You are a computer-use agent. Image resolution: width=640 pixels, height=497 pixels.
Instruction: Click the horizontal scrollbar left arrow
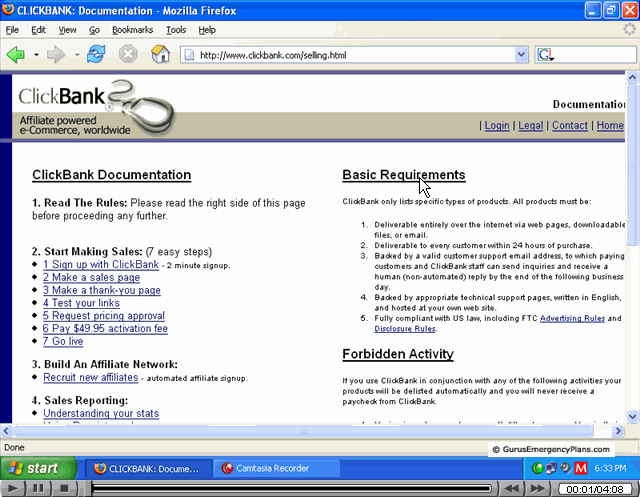(6, 431)
